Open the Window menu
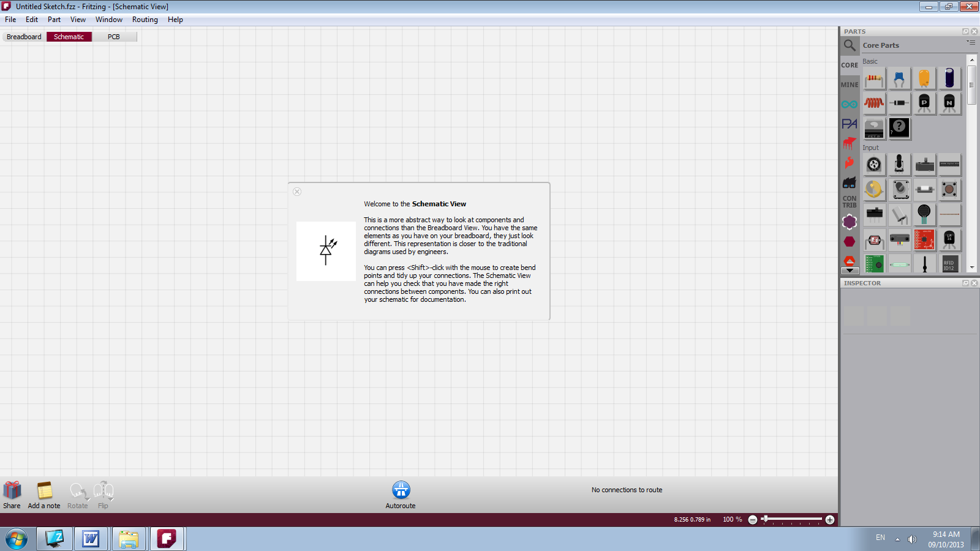The image size is (980, 551). pyautogui.click(x=109, y=20)
